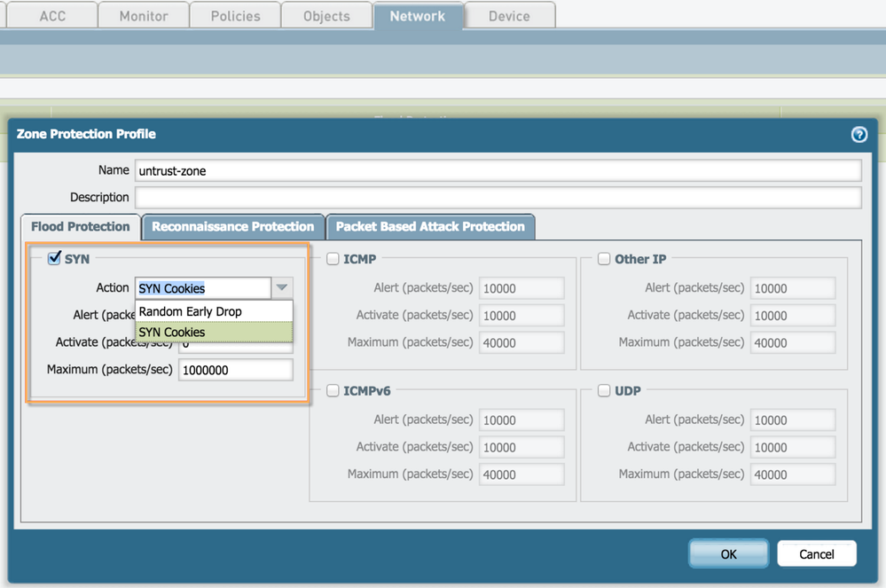886x588 pixels.
Task: Switch to Packet Based Attack Protection tab
Action: [x=430, y=226]
